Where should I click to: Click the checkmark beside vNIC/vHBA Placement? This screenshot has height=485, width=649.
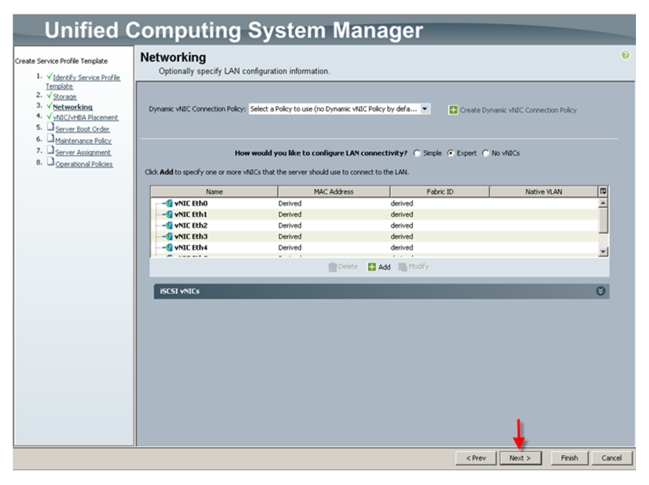tap(49, 116)
